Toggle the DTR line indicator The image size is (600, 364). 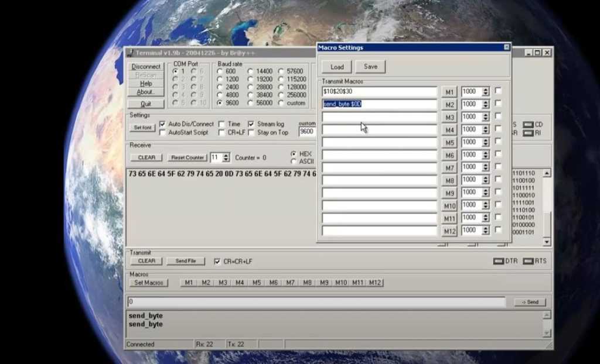click(x=498, y=261)
